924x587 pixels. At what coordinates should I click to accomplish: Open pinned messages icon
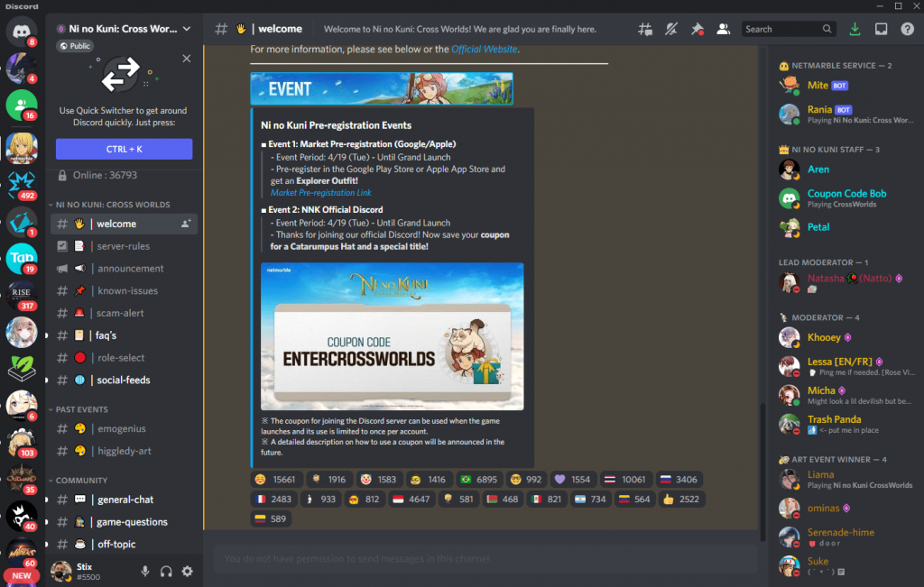tap(698, 29)
